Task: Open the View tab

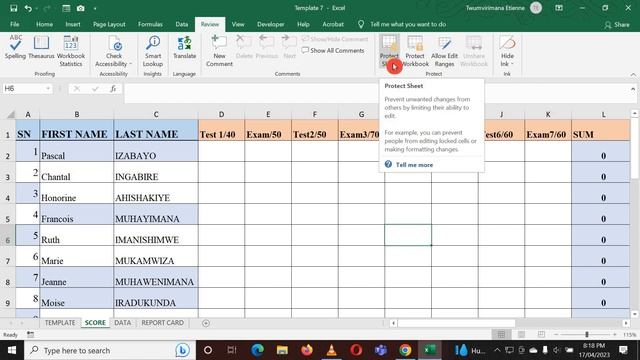Action: pos(238,24)
